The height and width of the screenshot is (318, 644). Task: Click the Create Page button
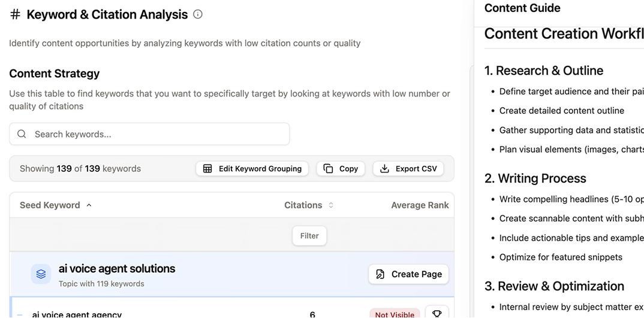[x=408, y=274]
